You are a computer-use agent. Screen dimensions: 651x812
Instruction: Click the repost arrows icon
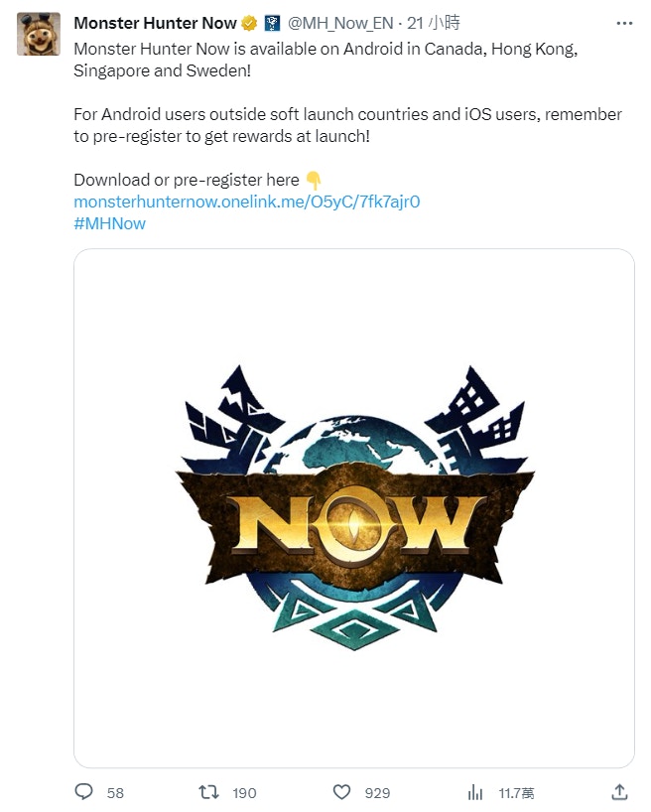pyautogui.click(x=208, y=792)
